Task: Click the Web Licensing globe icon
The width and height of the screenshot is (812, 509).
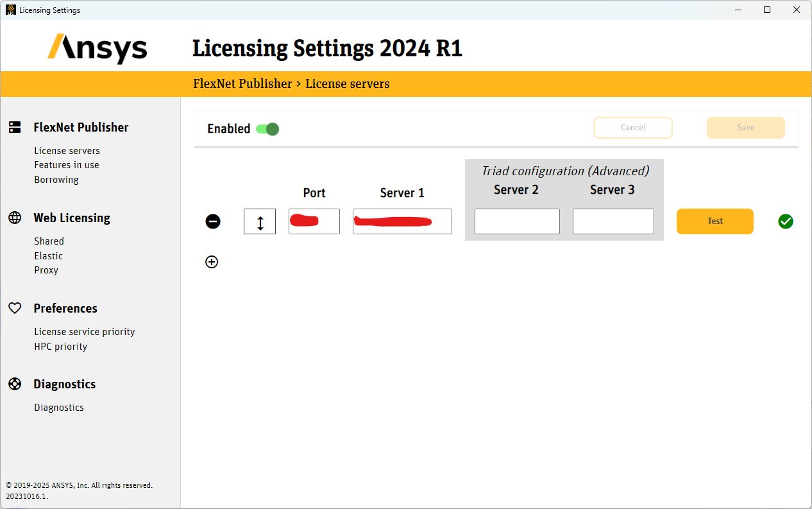Action: (15, 218)
